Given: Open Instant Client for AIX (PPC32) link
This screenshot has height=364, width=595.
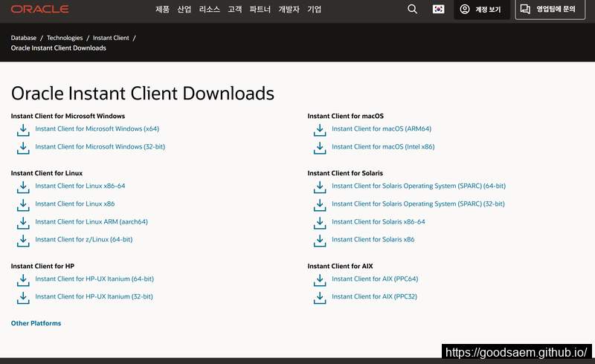Looking at the screenshot, I should click(x=374, y=296).
